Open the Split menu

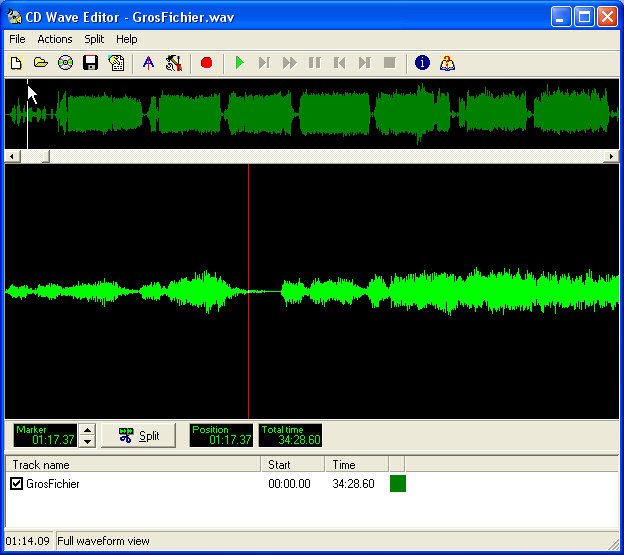point(94,39)
